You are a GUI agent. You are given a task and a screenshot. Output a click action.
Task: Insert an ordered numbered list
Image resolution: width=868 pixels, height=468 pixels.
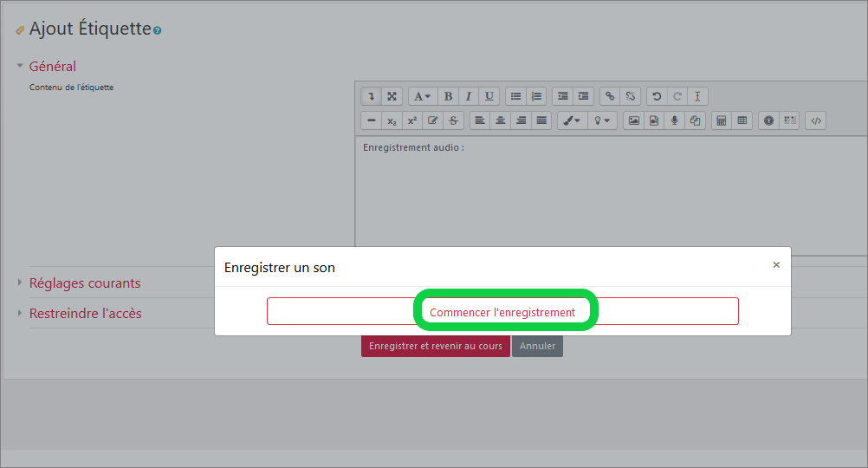pyautogui.click(x=536, y=96)
